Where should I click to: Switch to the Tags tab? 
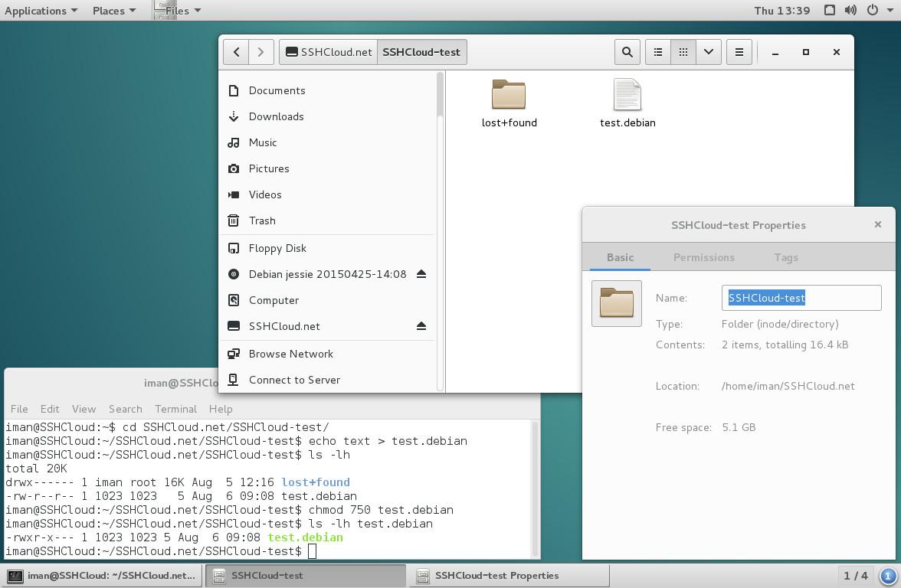[785, 257]
